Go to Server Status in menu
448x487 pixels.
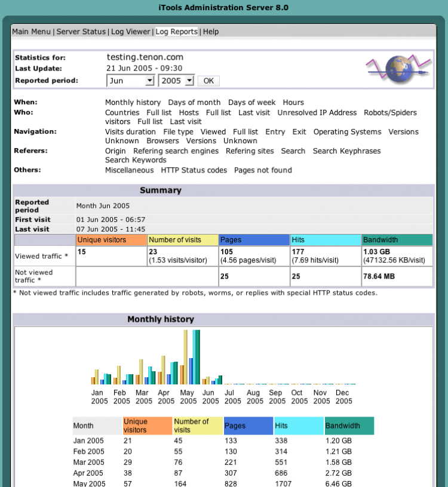(x=81, y=32)
